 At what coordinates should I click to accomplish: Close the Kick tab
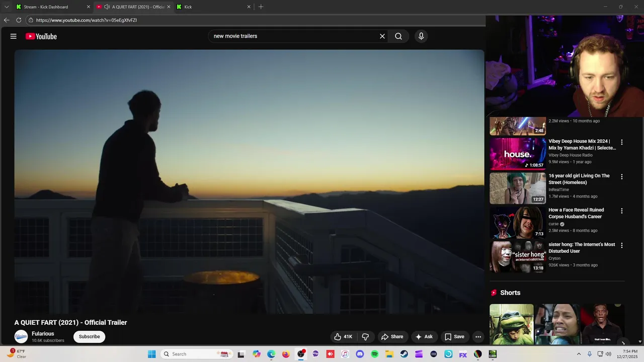click(x=249, y=7)
